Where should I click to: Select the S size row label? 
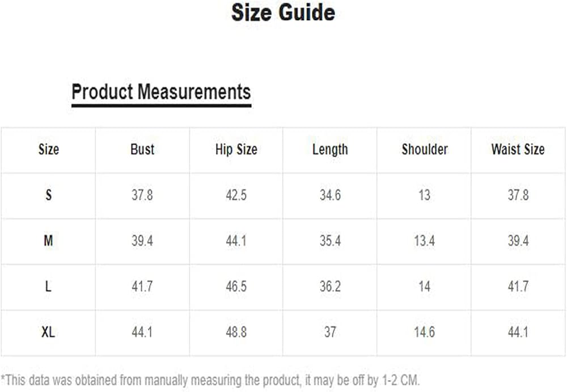coord(48,195)
